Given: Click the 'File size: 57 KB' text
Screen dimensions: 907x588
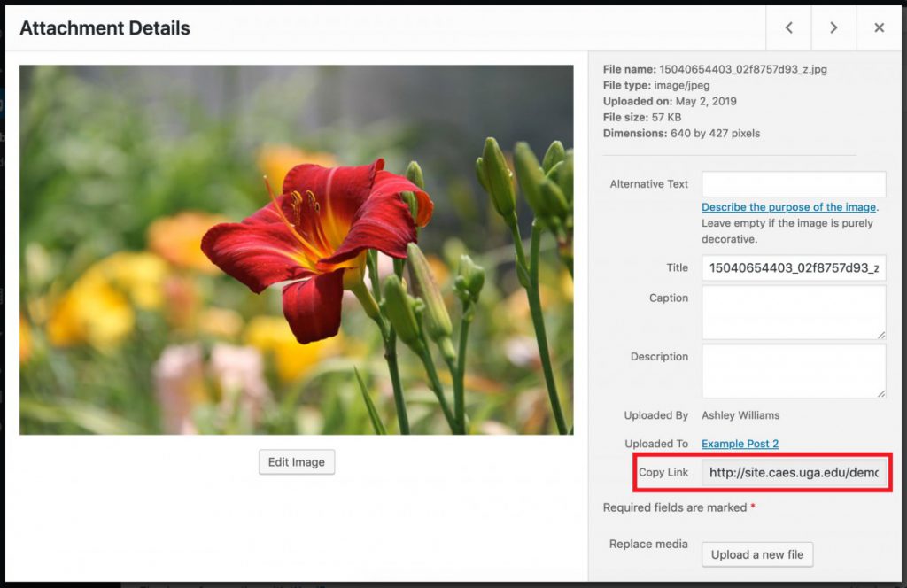Looking at the screenshot, I should click(641, 118).
